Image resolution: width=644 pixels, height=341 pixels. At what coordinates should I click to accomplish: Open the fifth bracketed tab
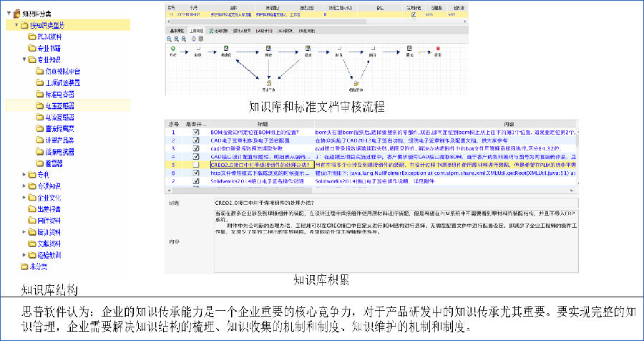264,30
